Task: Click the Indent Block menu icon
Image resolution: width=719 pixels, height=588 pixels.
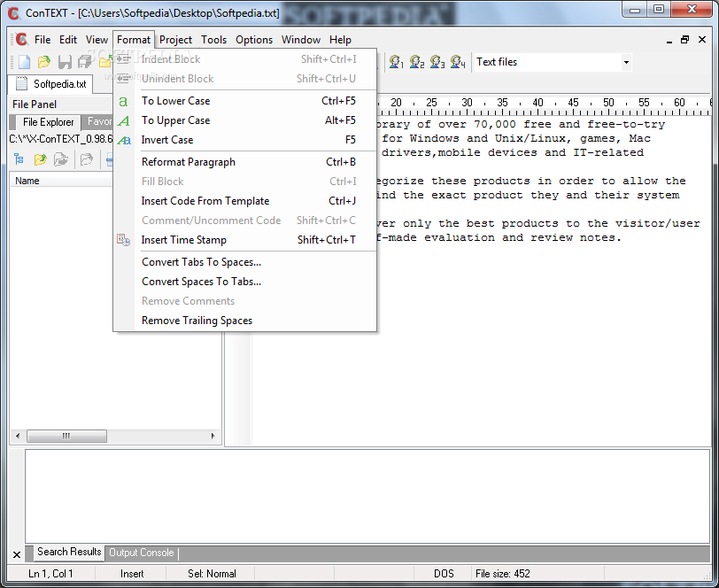Action: [x=123, y=59]
